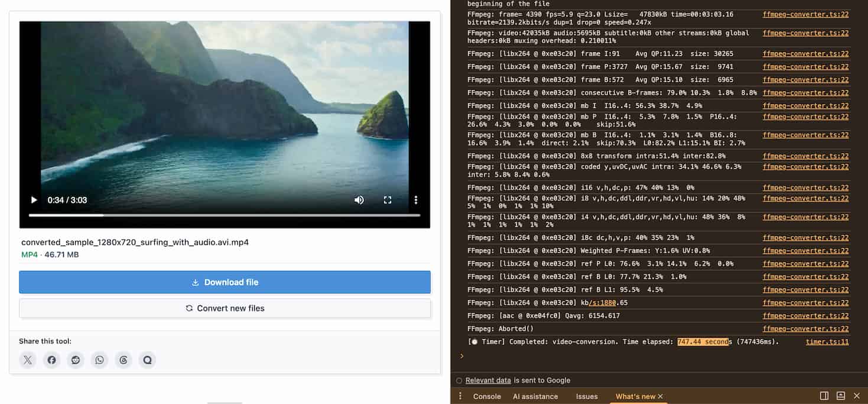
Task: Open source link for frame B:572 log
Action: (805, 80)
